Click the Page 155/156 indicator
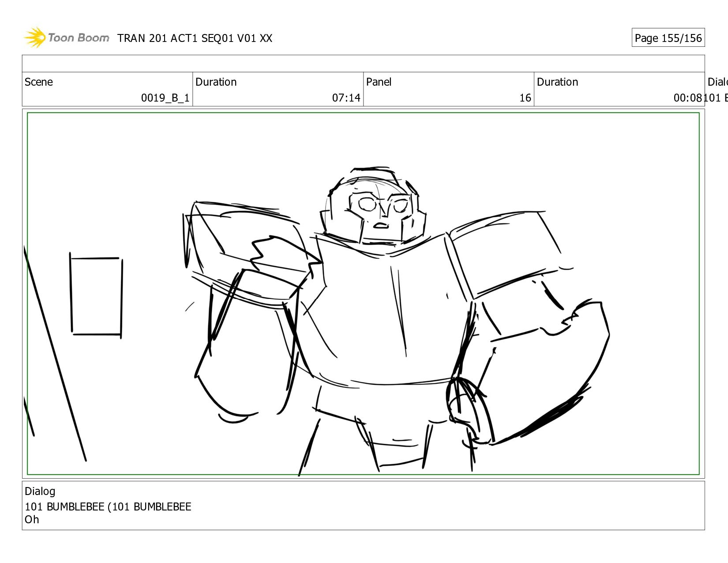 668,38
